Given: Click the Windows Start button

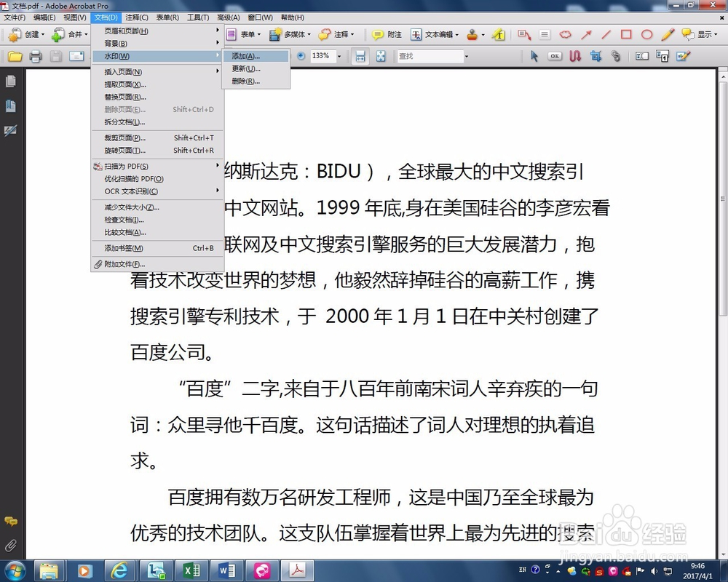Looking at the screenshot, I should [15, 570].
